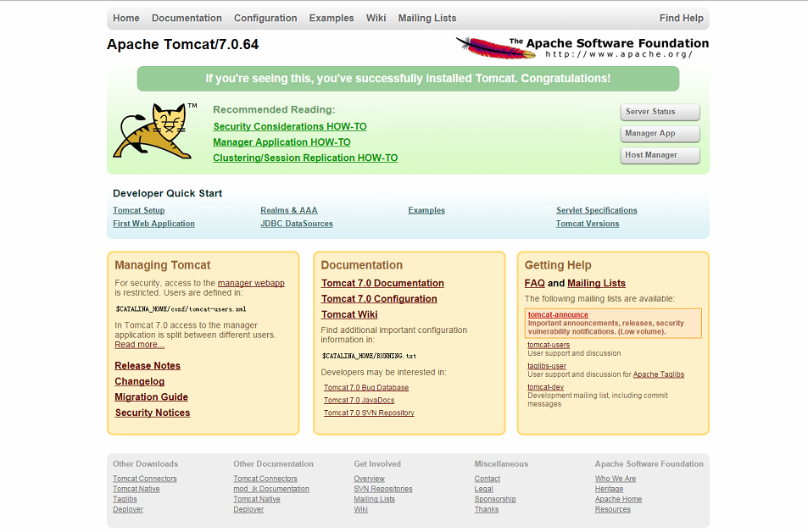Open the SVN Repositories footer link

383,489
